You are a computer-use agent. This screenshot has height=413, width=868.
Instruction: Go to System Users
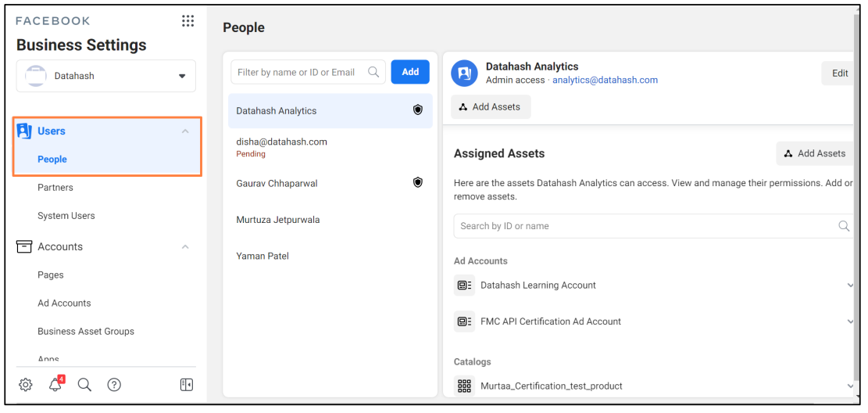66,216
